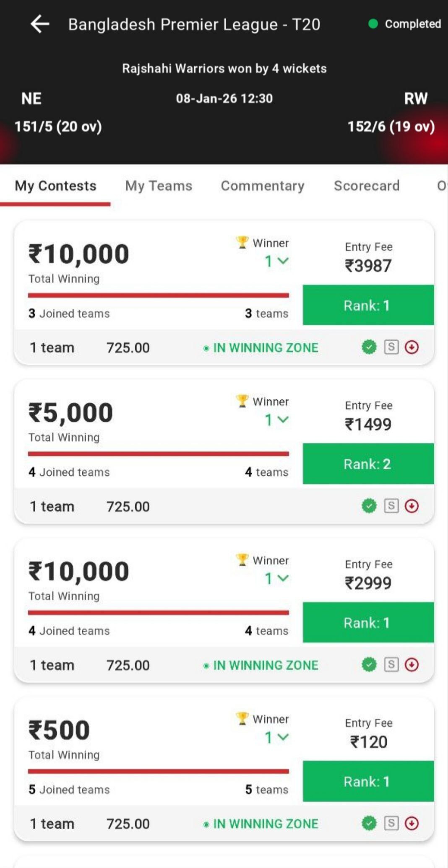448x868 pixels.
Task: Tap the green verified badge in ₹3987 contest
Action: coord(369,347)
